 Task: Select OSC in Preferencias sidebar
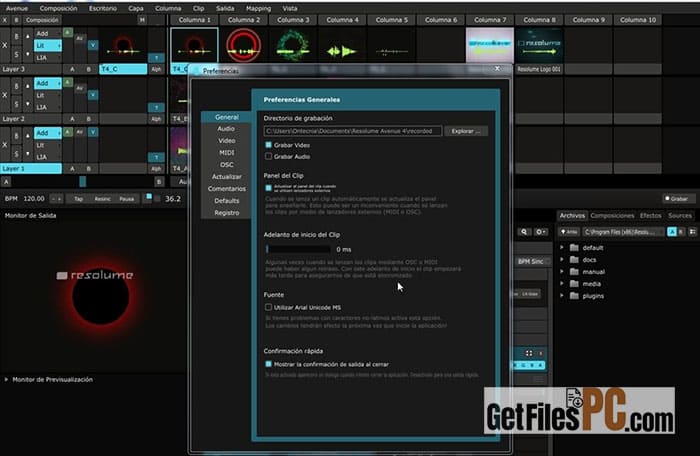[x=226, y=165]
